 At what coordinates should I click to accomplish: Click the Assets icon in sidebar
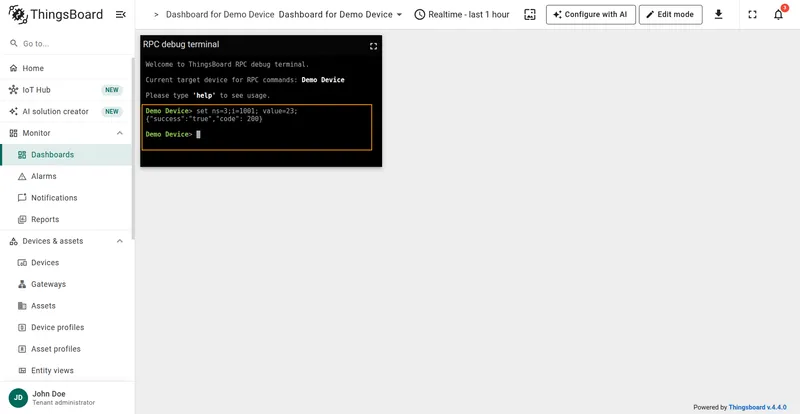click(x=22, y=306)
